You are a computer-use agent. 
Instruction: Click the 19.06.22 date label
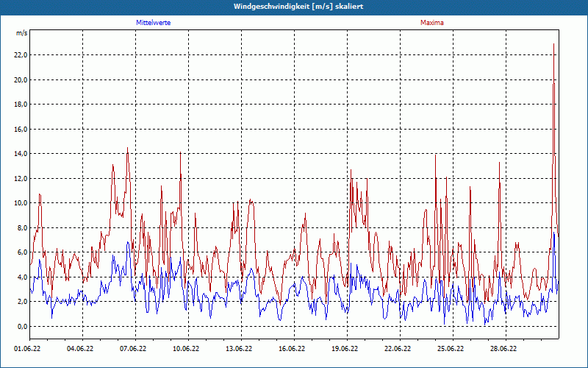click(x=345, y=349)
